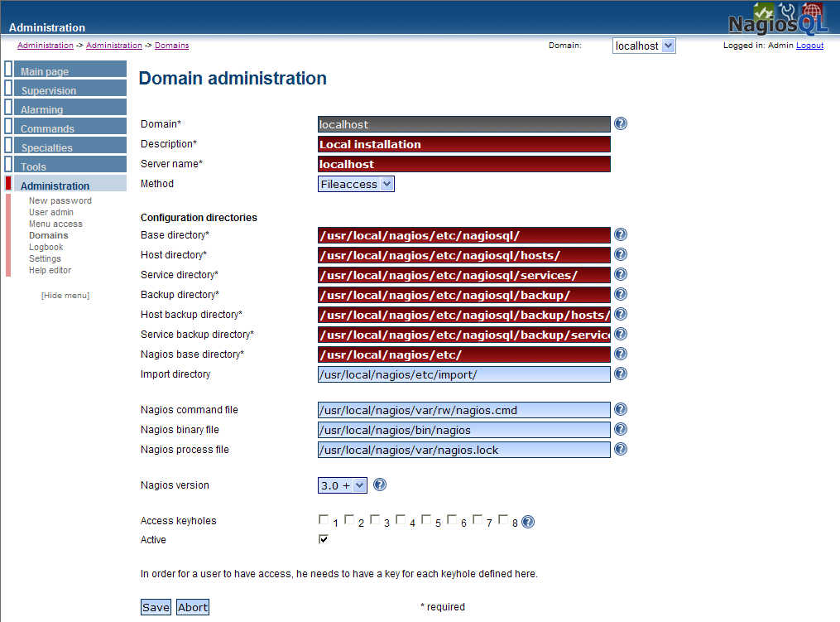Screen dimensions: 840x622
Task: Click the Import directory input field
Action: [464, 374]
